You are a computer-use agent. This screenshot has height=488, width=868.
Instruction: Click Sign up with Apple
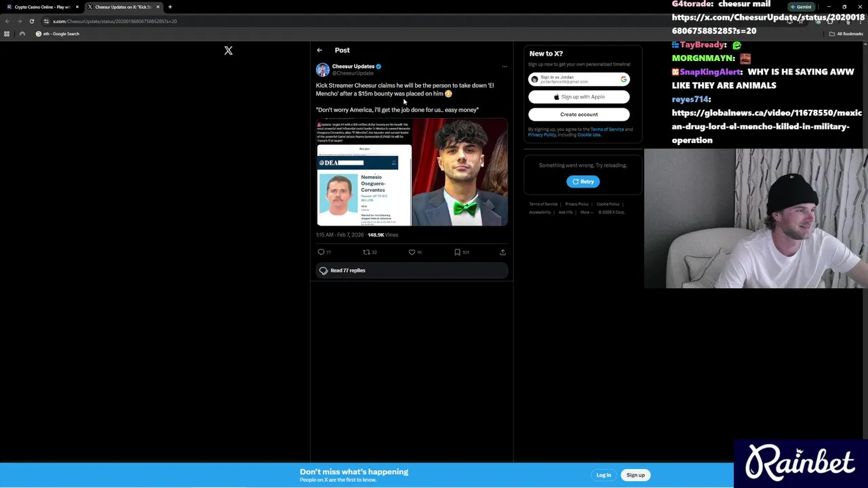[x=579, y=97]
